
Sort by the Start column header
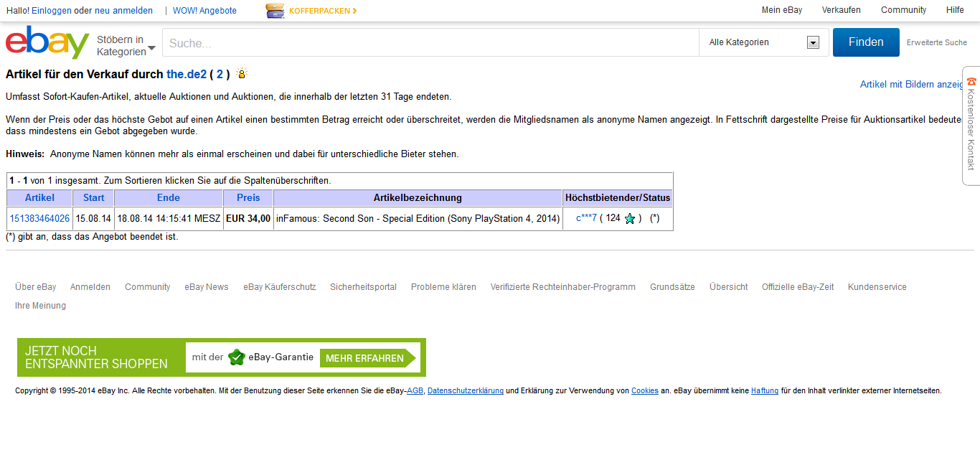click(x=93, y=197)
